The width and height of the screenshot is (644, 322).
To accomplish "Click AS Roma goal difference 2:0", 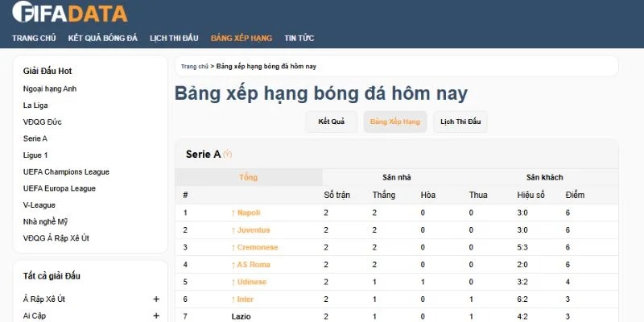I will tap(522, 265).
